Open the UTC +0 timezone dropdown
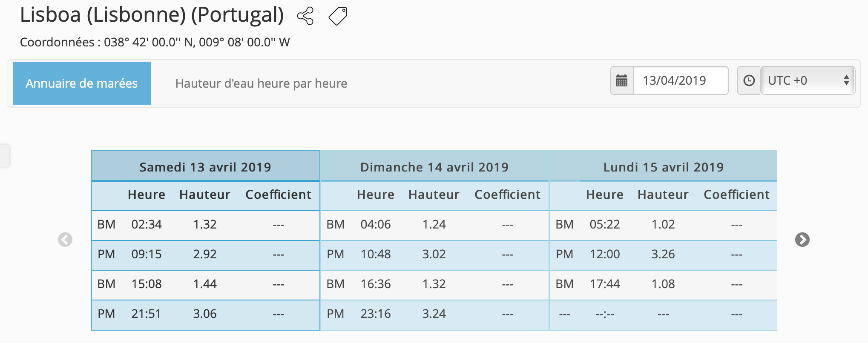868x343 pixels. [x=808, y=80]
